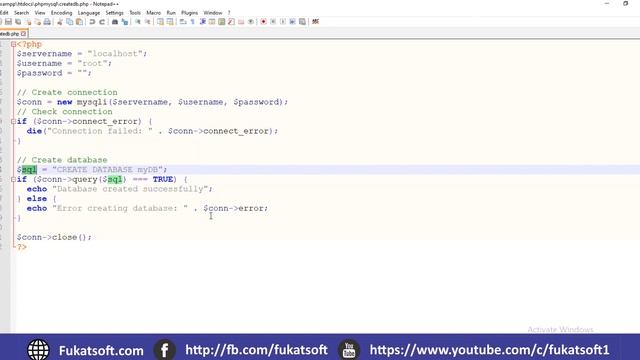Open the Plugins menu

click(x=189, y=13)
